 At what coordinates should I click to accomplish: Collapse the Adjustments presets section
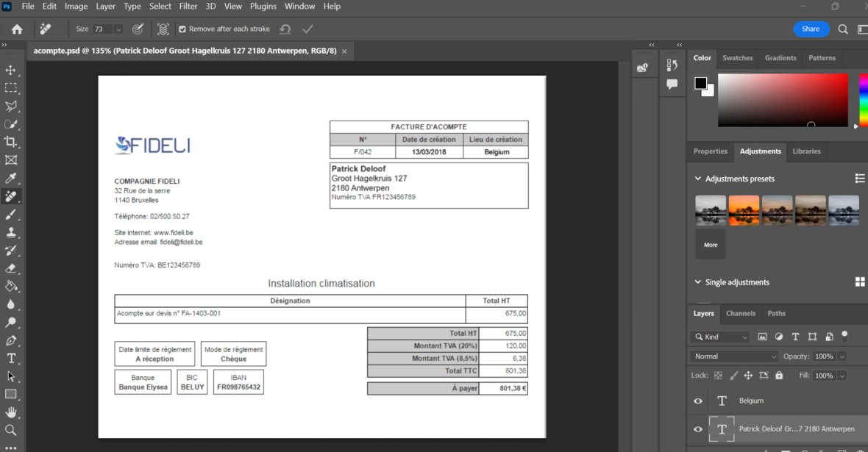[697, 179]
